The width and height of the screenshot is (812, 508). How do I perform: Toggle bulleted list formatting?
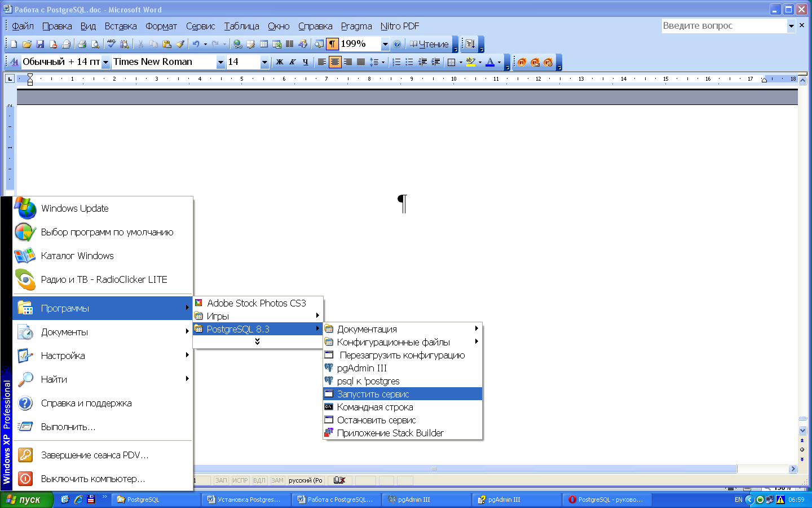[409, 62]
